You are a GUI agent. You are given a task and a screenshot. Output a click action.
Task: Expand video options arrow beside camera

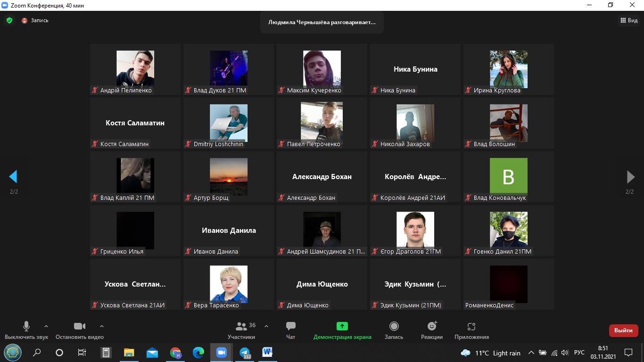[x=102, y=326]
